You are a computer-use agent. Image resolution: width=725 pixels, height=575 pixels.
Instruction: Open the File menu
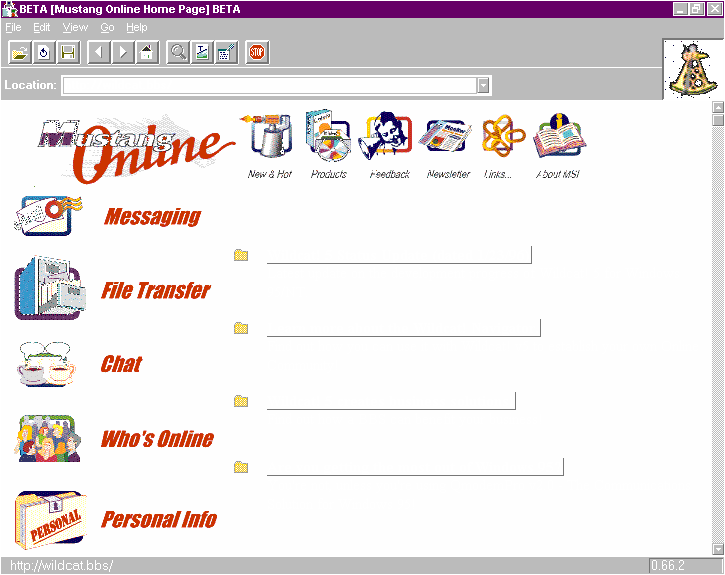point(13,27)
